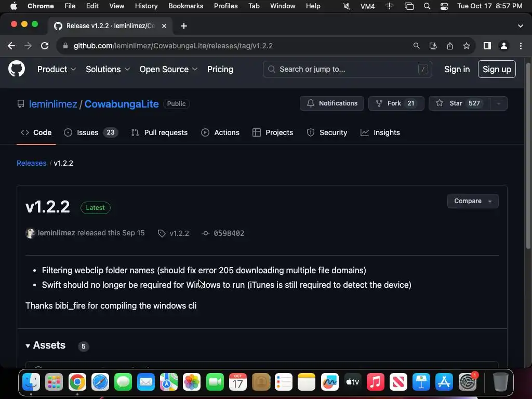Viewport: 532px width, 399px height.
Task: Open Notes from the dock
Action: 307,382
